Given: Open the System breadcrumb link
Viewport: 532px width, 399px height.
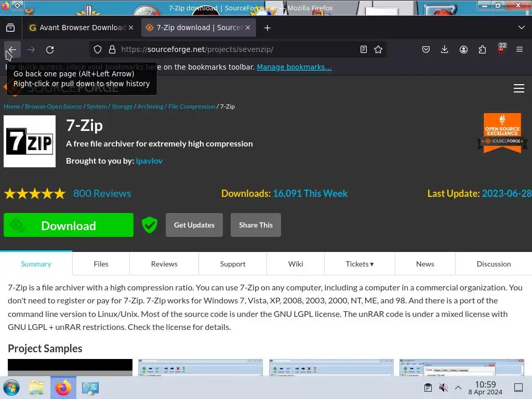Looking at the screenshot, I should (x=97, y=107).
